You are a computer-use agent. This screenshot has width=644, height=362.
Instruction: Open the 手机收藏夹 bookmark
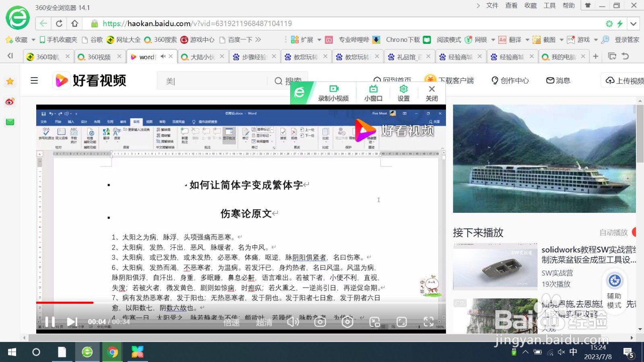[x=58, y=40]
